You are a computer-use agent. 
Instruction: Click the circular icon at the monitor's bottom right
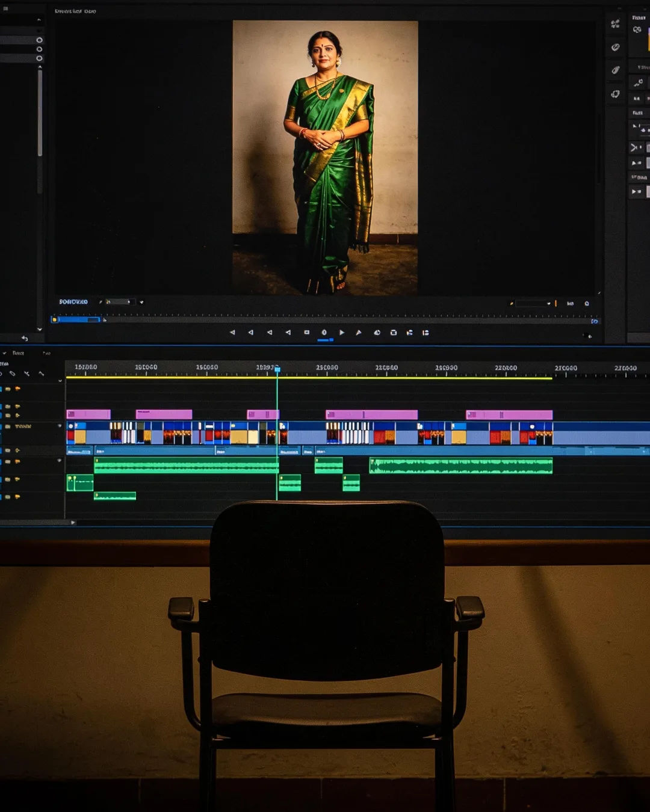[x=587, y=304]
